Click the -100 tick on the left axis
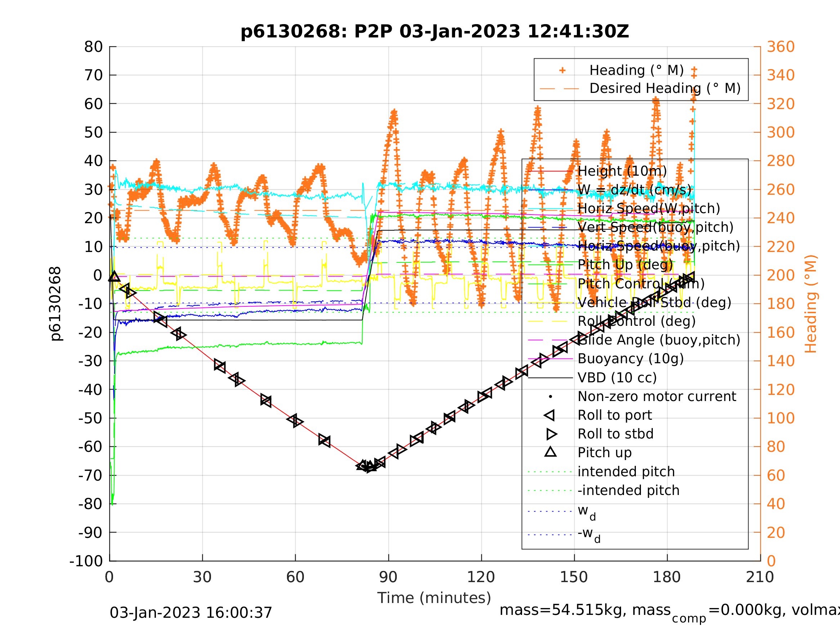Screen dimensions: 840x630 86,561
